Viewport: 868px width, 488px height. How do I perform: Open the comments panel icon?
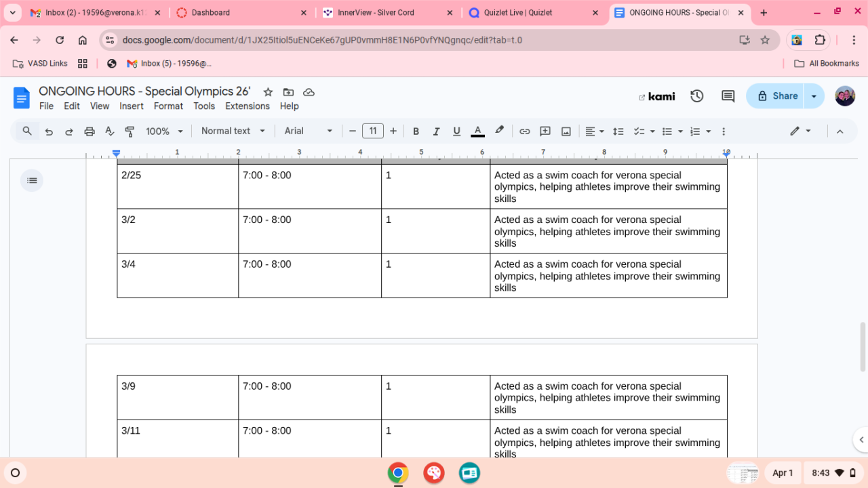point(728,96)
